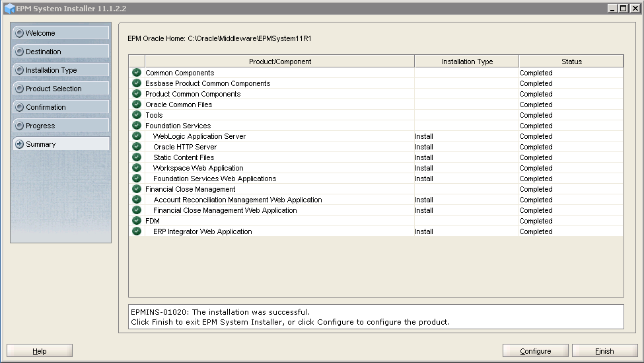Click green check icon beside WebLogic Application Server
This screenshot has width=644, height=363.
click(x=137, y=136)
